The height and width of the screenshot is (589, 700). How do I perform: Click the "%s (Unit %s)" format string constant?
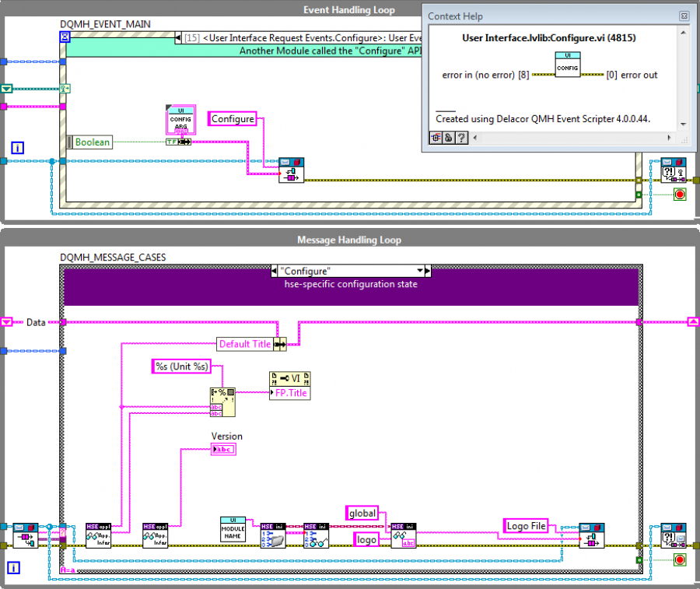click(x=181, y=366)
